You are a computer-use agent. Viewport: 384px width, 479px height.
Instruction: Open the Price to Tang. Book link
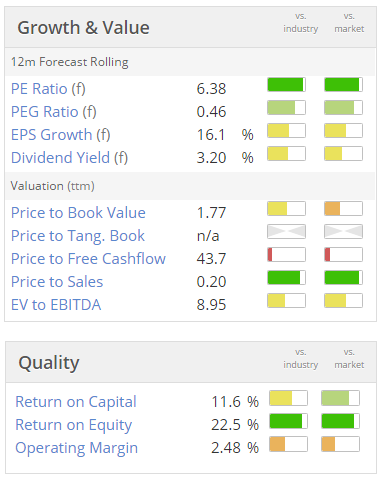click(x=78, y=236)
